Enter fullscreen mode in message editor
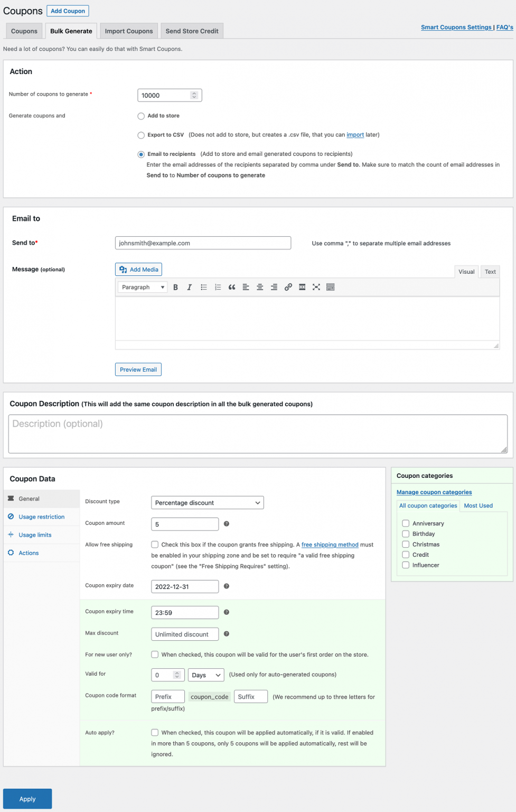This screenshot has height=812, width=516. pos(316,287)
